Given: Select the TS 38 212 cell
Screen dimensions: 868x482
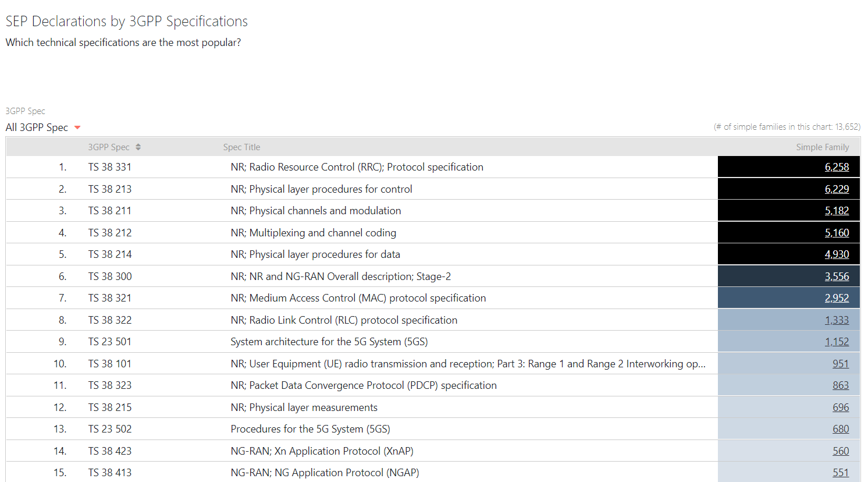Looking at the screenshot, I should [x=110, y=233].
